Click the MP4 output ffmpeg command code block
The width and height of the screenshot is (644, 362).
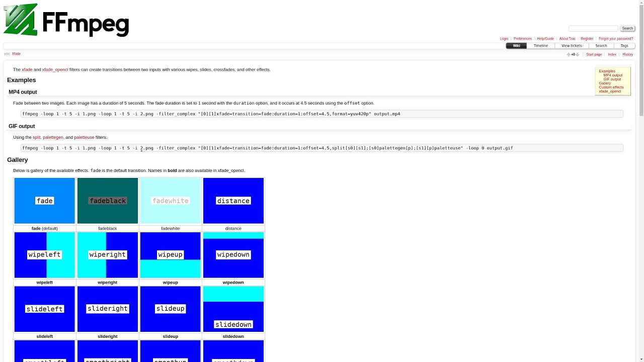click(322, 114)
